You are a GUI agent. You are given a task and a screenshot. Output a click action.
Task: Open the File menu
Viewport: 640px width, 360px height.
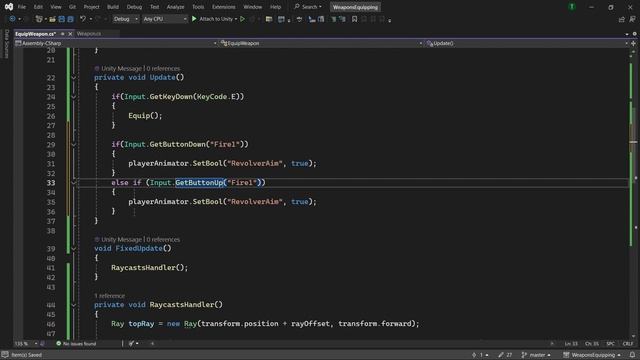[x=22, y=7]
